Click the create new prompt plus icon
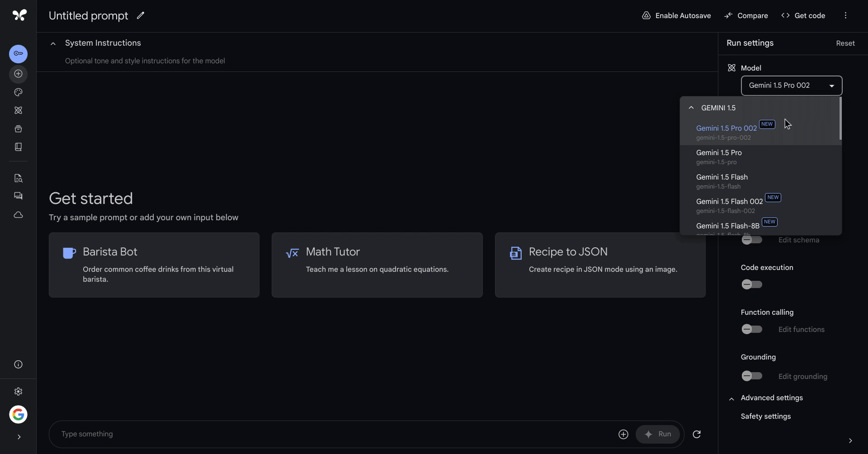 pyautogui.click(x=18, y=74)
